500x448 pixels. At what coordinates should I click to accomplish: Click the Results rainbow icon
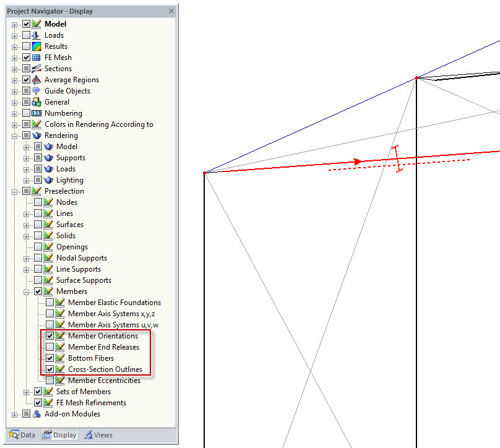click(x=37, y=46)
